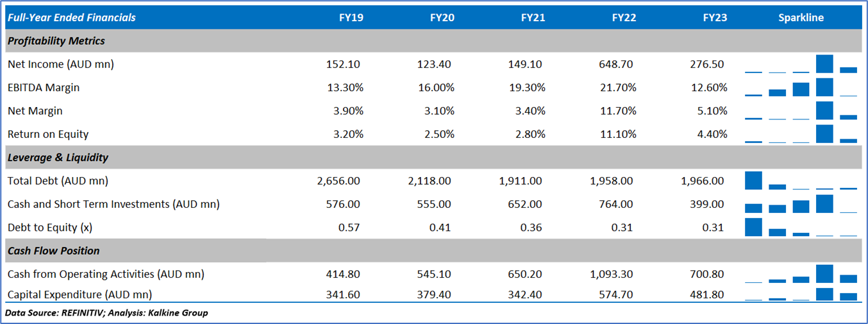Click the Net Margin sparkline chart

pos(801,110)
